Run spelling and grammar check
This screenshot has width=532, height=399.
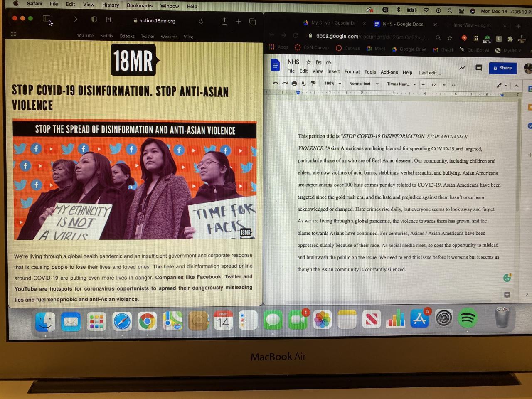coord(304,83)
